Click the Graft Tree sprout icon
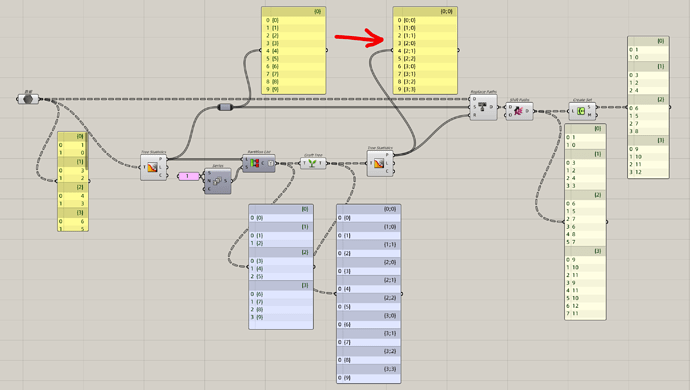The height and width of the screenshot is (390, 690). tap(312, 163)
